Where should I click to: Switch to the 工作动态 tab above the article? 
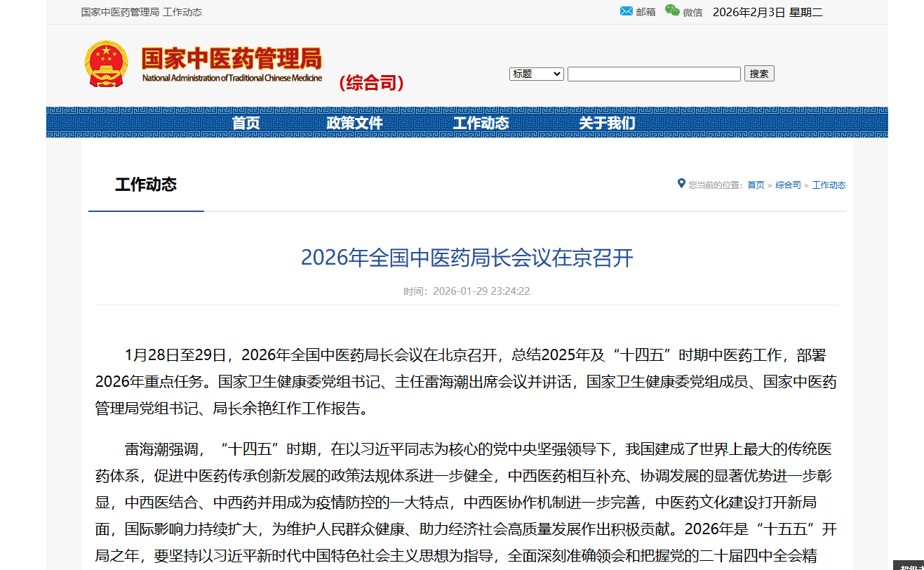(145, 185)
